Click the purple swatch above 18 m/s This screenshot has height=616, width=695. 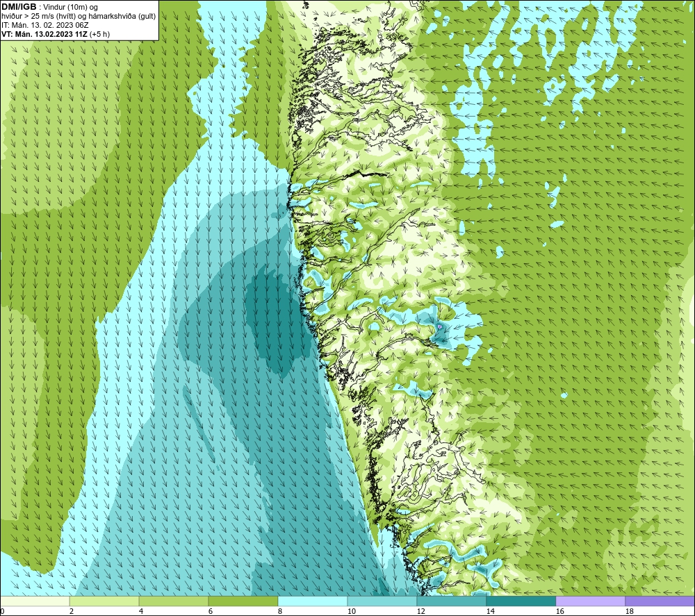660,601
